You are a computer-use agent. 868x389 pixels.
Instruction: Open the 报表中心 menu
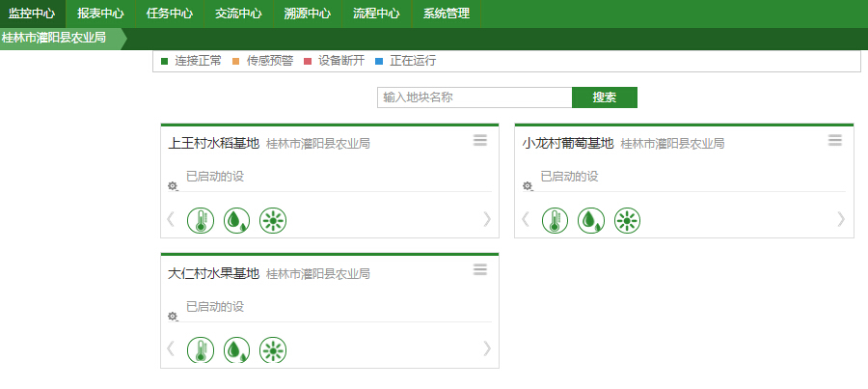pyautogui.click(x=100, y=14)
